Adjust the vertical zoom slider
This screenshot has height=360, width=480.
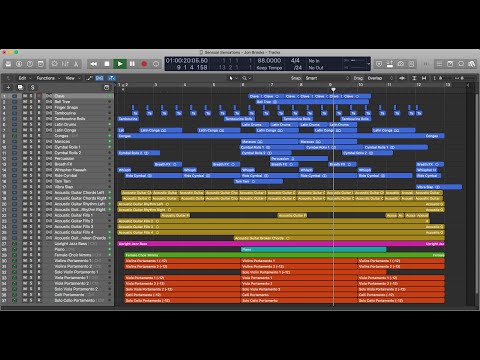(440, 78)
